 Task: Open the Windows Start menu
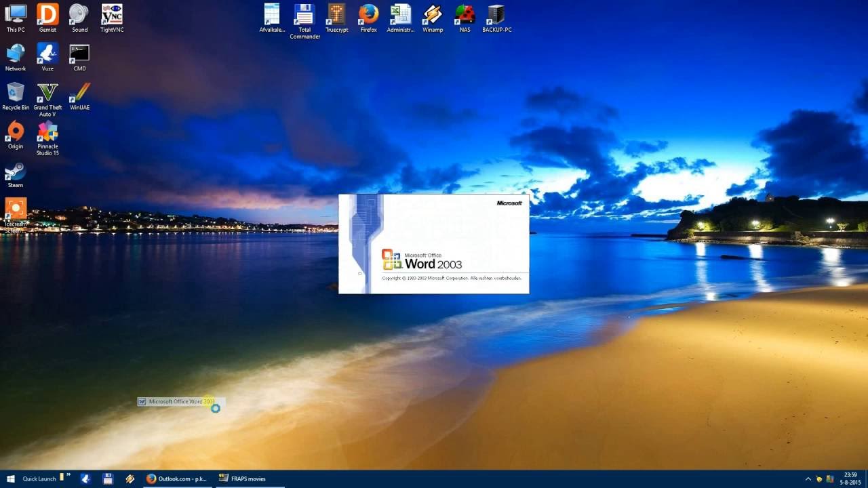click(11, 479)
